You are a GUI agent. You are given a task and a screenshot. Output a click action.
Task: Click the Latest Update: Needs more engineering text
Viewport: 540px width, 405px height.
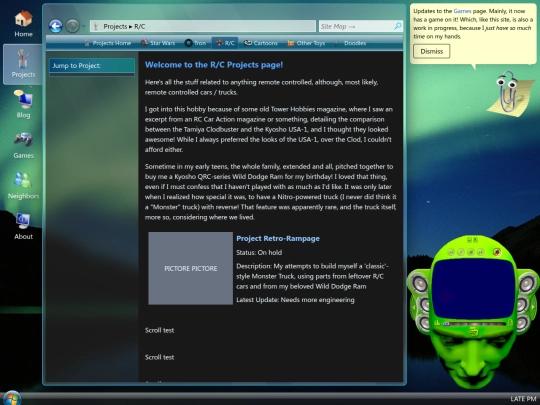[x=295, y=300]
